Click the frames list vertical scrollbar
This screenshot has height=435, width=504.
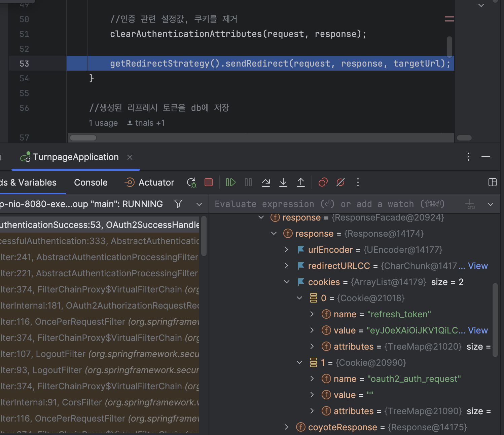pos(204,236)
